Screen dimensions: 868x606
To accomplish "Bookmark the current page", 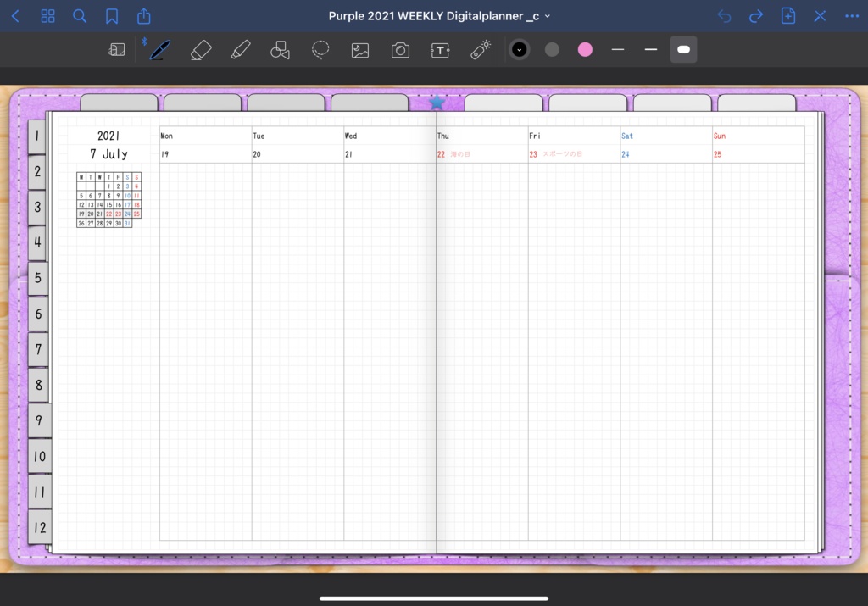I will [112, 16].
